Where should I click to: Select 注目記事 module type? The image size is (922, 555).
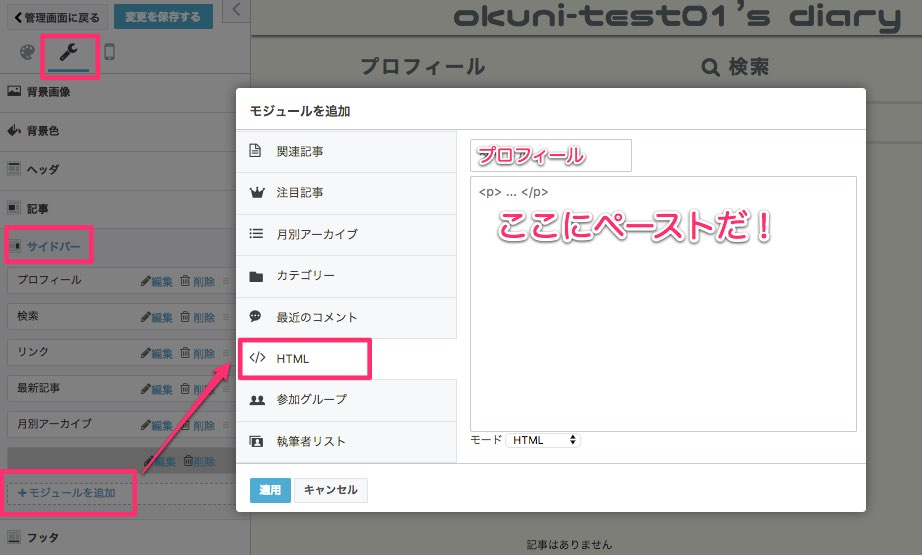[346, 193]
